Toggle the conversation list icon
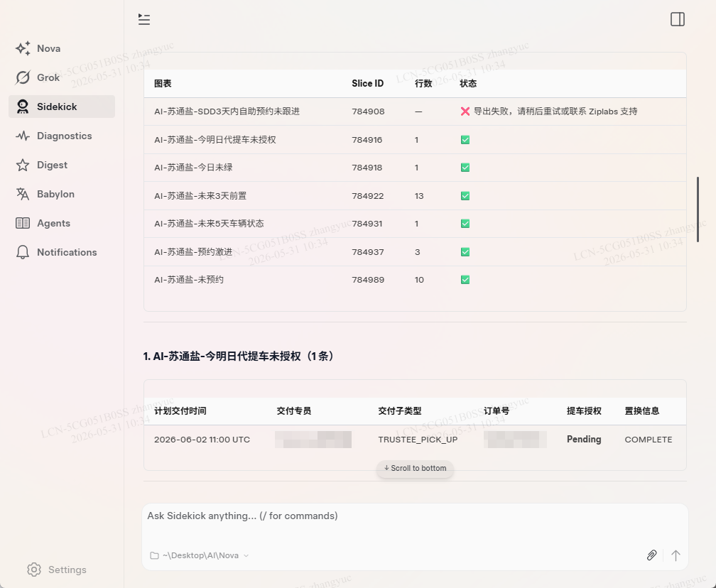The width and height of the screenshot is (716, 588). point(144,19)
